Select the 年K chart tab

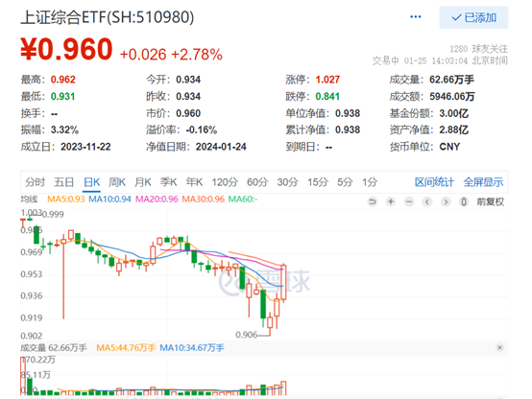194,182
